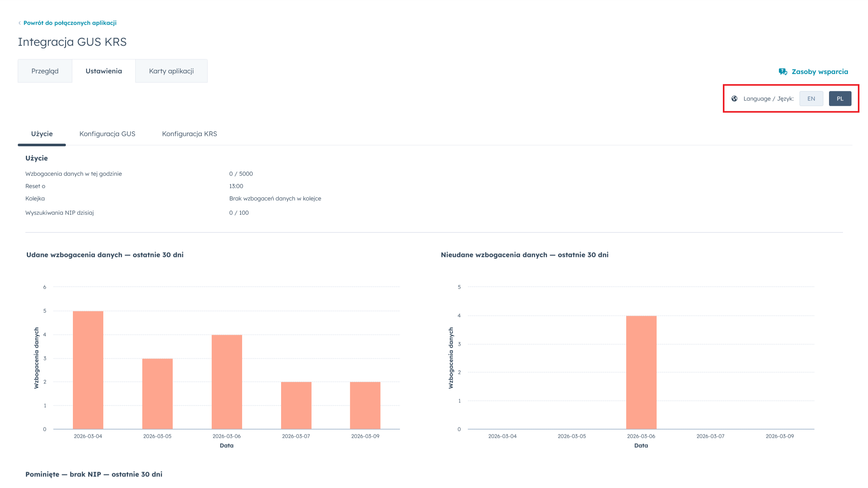The width and height of the screenshot is (868, 488).
Task: Click the Reset o label
Action: point(35,186)
